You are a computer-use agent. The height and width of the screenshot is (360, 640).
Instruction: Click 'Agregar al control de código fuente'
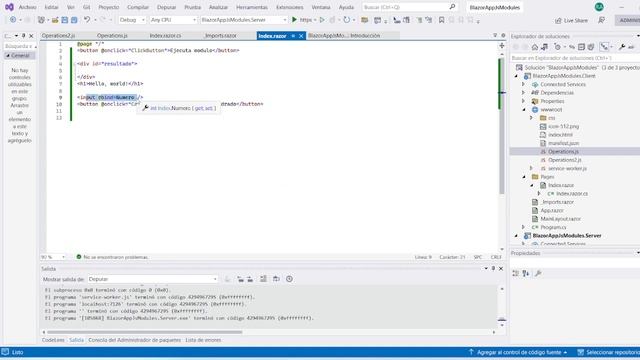click(x=519, y=352)
